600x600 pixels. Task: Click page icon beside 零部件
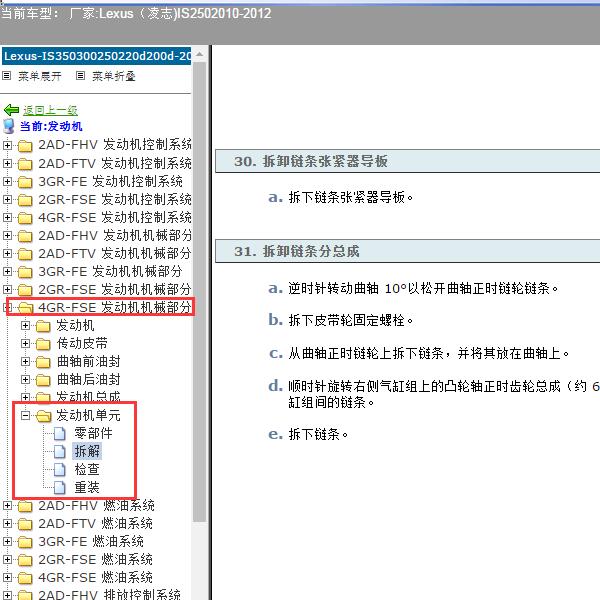click(60, 434)
